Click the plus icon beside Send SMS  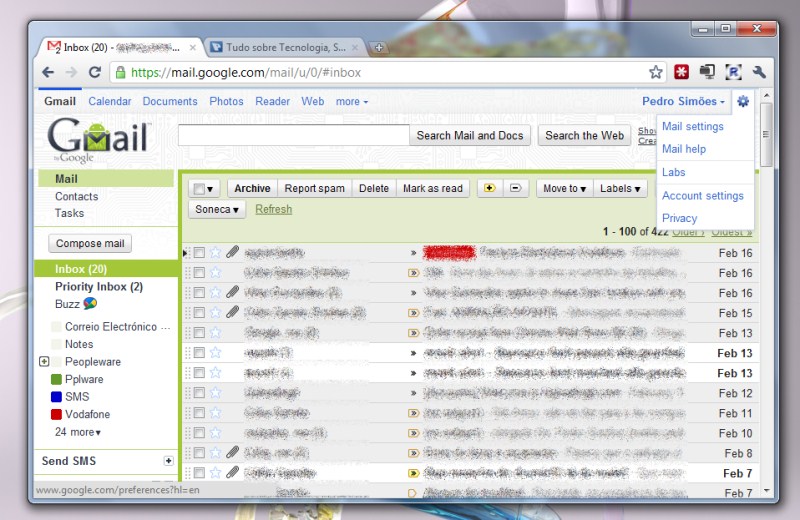pos(168,461)
